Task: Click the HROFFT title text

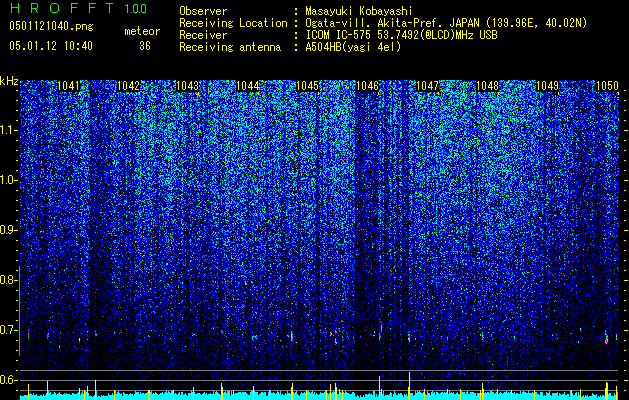Action: 62,8
